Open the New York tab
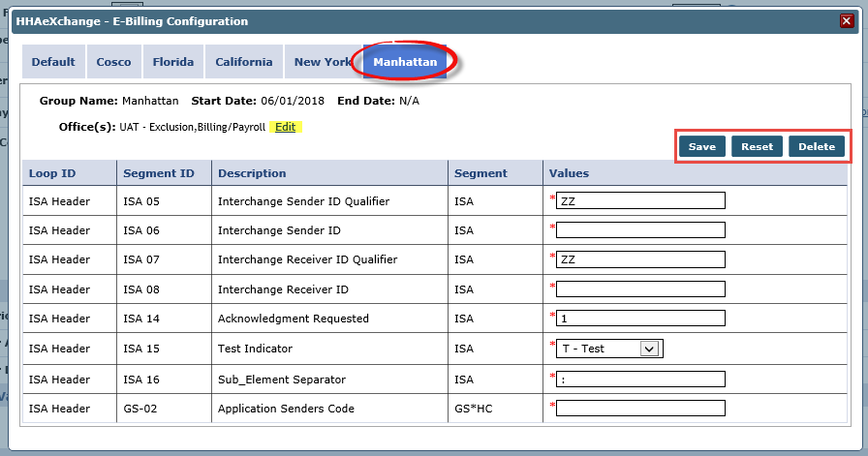Screen dimensions: 868x456 [x=322, y=62]
